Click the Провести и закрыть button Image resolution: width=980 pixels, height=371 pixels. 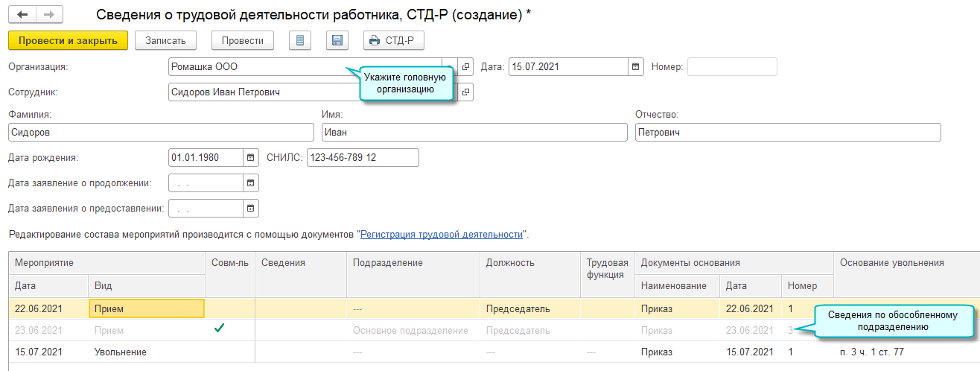pos(69,40)
